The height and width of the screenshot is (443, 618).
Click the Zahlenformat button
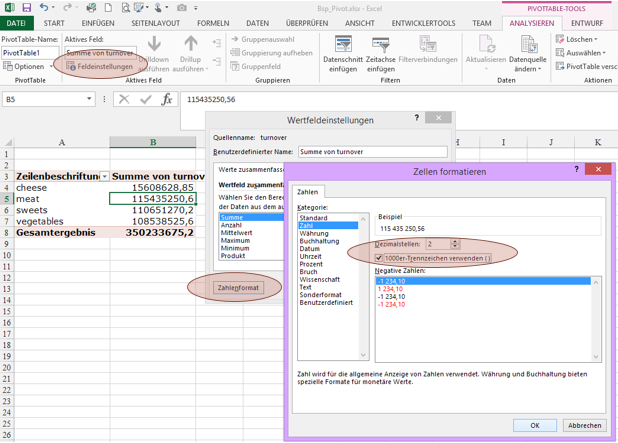coord(237,288)
